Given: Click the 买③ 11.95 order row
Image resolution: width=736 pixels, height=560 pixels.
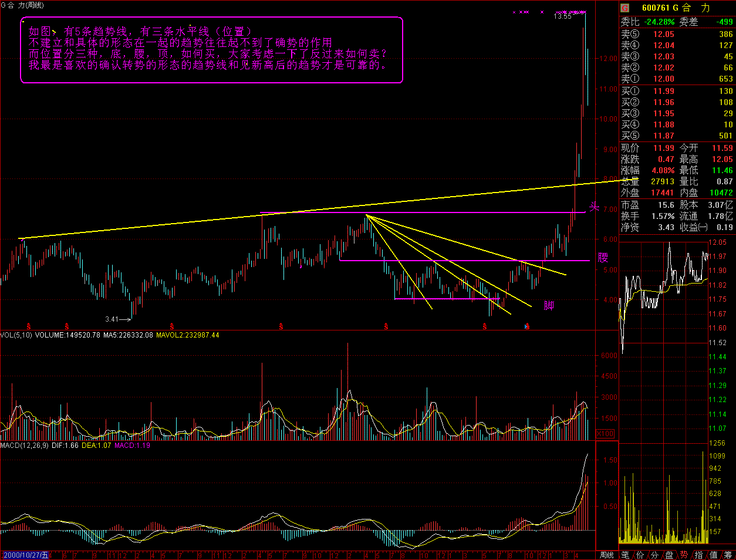Looking at the screenshot, I should click(x=677, y=113).
